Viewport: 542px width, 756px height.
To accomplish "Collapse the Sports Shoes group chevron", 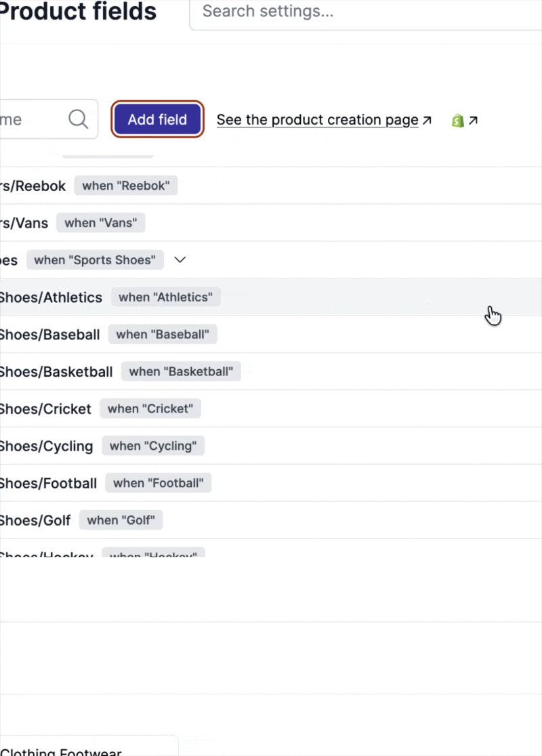I will (x=180, y=260).
